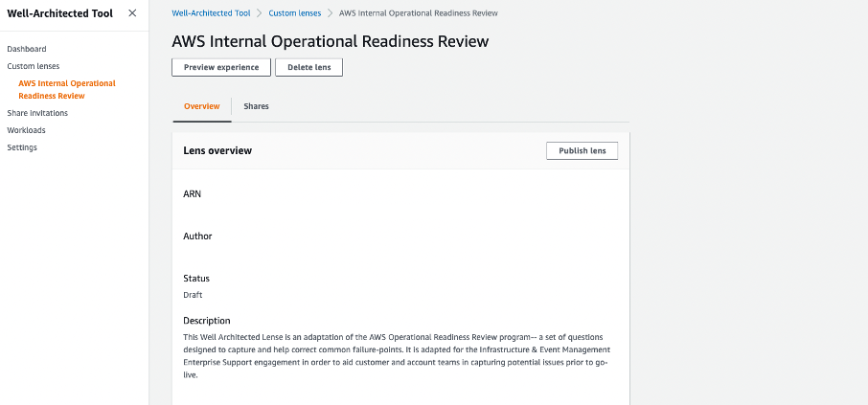Click the Status label

(x=196, y=279)
